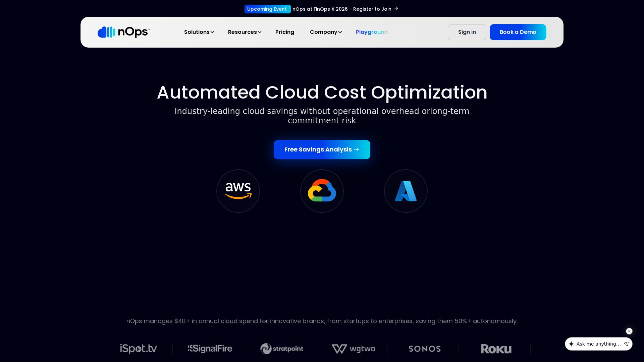Click Book a Demo button

518,32
